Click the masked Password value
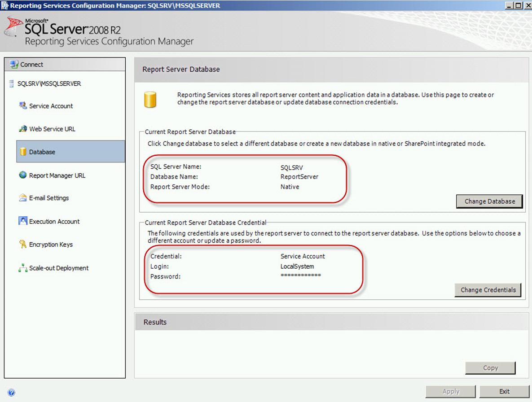Image resolution: width=532 pixels, height=402 pixels. coord(301,275)
